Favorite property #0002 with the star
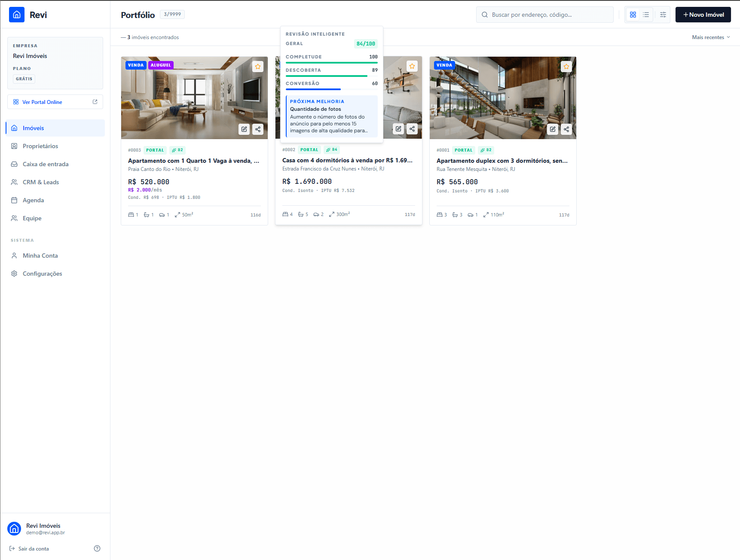The height and width of the screenshot is (560, 740). pyautogui.click(x=412, y=66)
